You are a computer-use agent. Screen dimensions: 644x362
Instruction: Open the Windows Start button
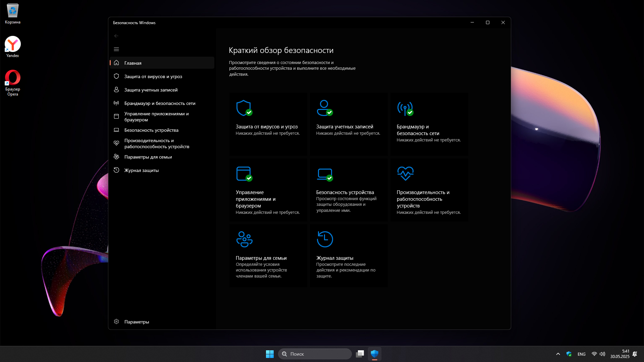tap(270, 354)
